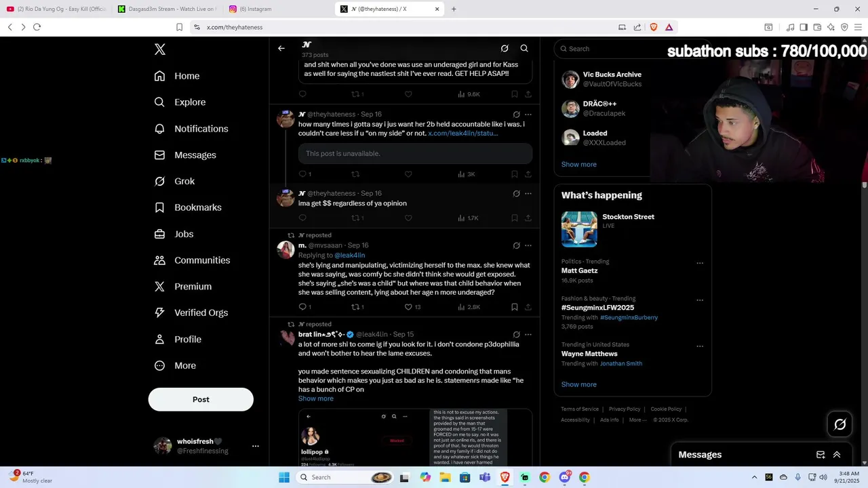Click Grok icon in profile header

click(505, 48)
